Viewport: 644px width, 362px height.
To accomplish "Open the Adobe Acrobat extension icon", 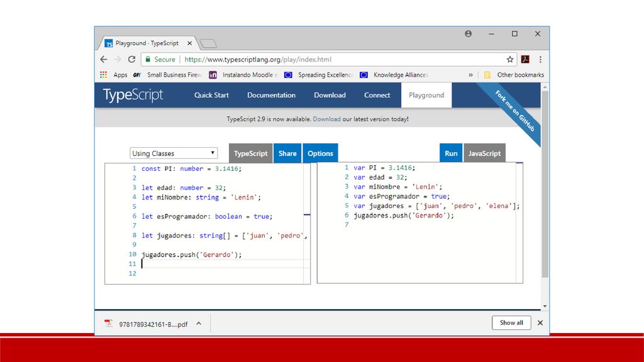I will click(525, 60).
